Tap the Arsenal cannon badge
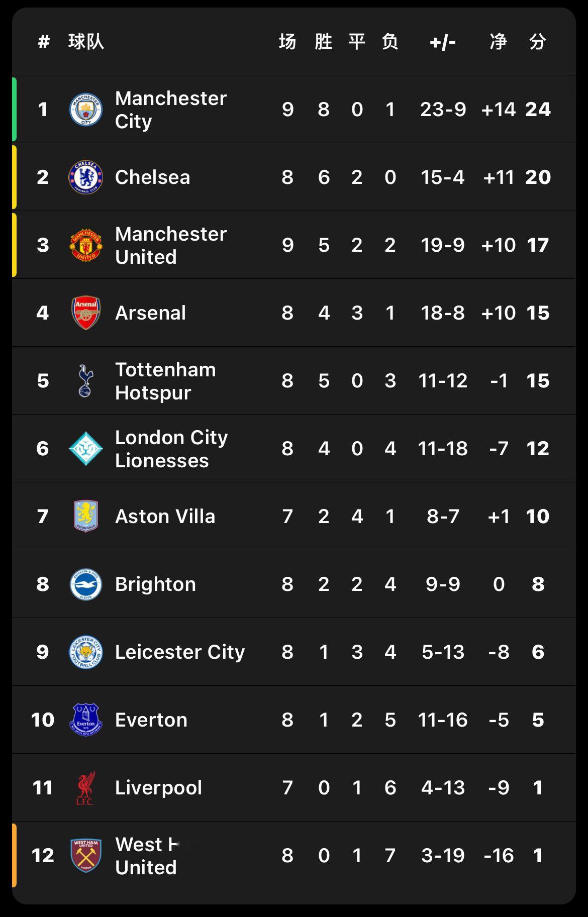The height and width of the screenshot is (917, 588). [x=86, y=313]
